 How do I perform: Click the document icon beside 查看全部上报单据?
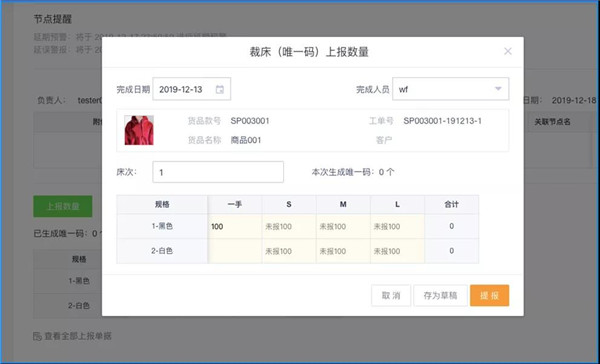click(x=37, y=336)
